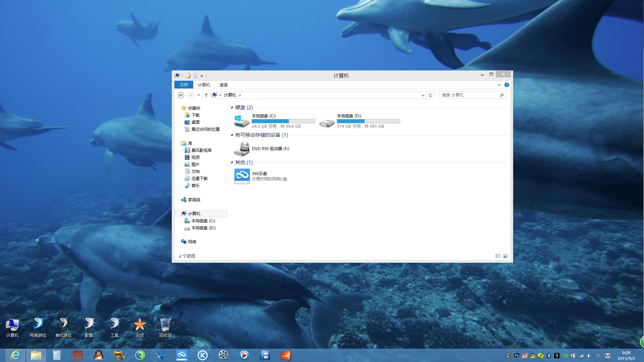The image size is (644, 362).
Task: Collapse the 其他 (1) group
Action: 232,163
